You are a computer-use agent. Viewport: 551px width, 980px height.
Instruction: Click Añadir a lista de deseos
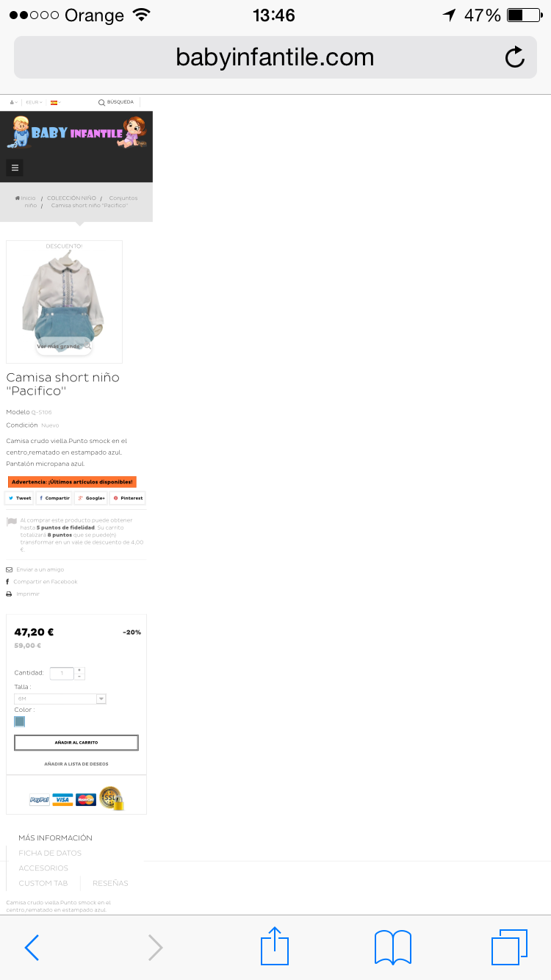pyautogui.click(x=76, y=764)
